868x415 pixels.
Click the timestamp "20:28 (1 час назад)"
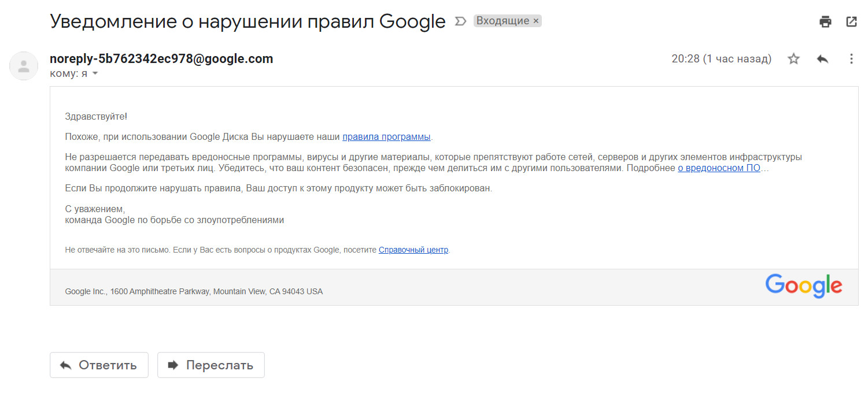pyautogui.click(x=721, y=59)
